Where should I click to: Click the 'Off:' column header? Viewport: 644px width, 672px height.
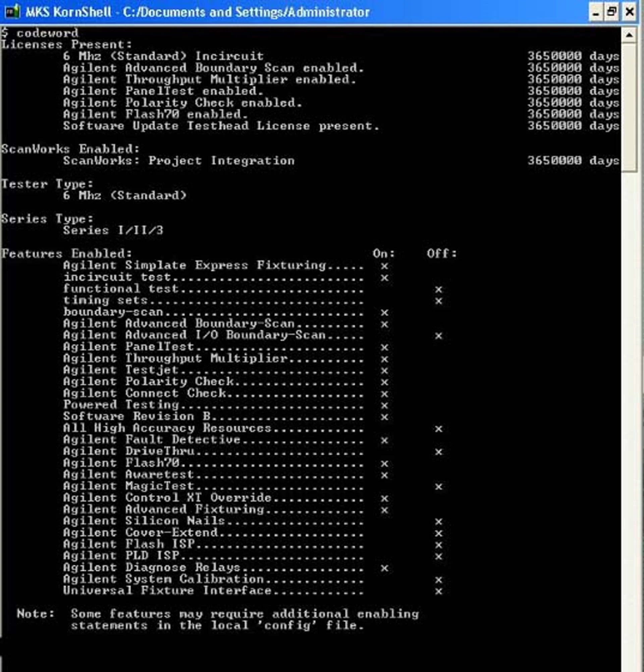442,254
